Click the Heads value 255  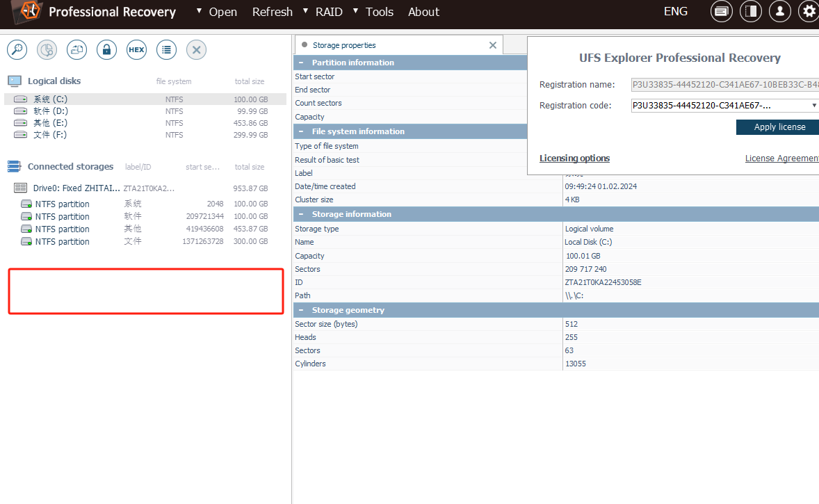(x=571, y=337)
